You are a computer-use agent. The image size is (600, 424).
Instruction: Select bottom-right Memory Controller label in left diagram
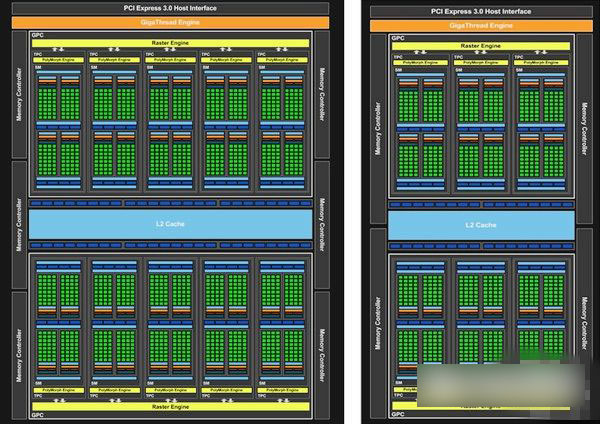point(322,340)
